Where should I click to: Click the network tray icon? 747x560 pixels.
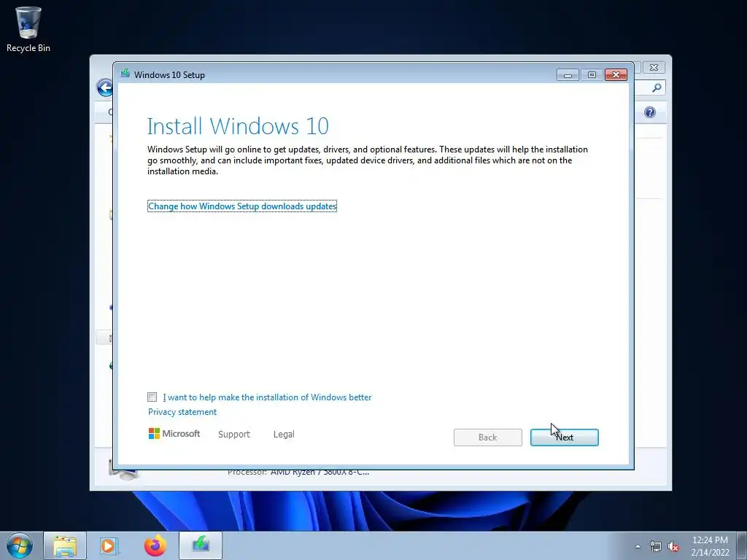(x=656, y=547)
